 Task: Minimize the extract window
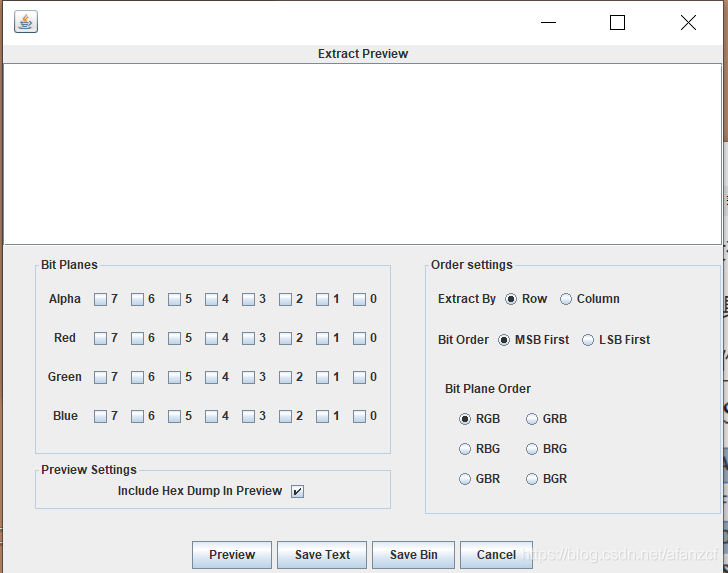548,22
